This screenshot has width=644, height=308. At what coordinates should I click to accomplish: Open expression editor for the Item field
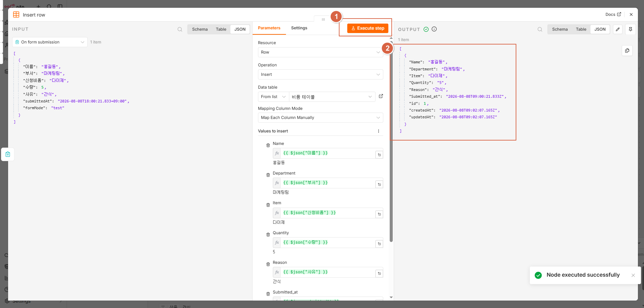coord(379,214)
